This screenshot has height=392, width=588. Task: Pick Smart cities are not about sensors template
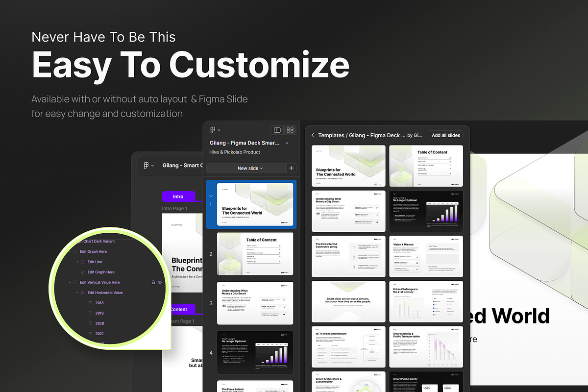coord(348,302)
